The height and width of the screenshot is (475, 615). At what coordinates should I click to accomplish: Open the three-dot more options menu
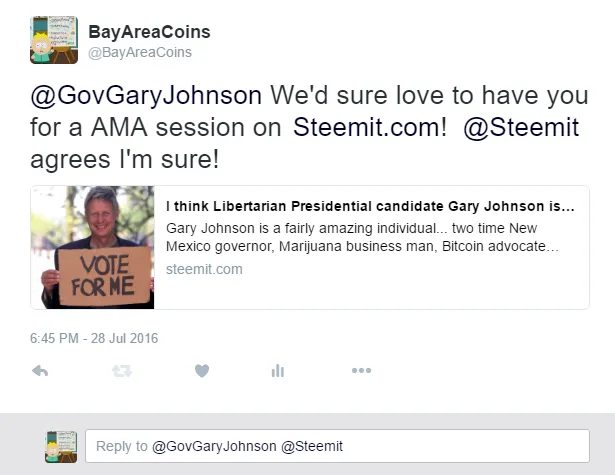361,370
